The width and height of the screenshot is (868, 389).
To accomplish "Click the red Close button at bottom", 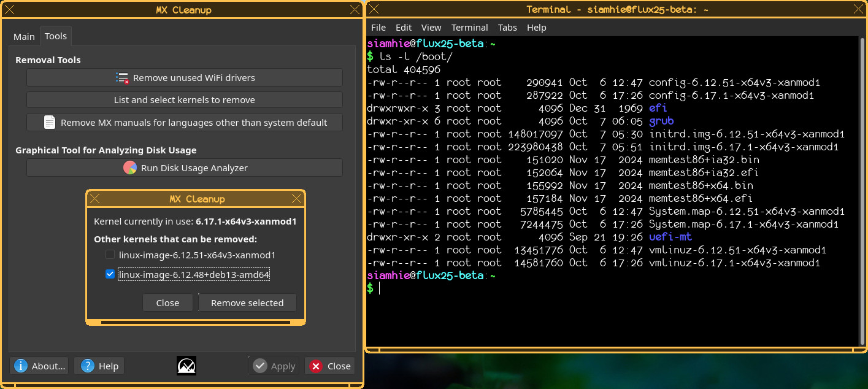I will tap(330, 366).
